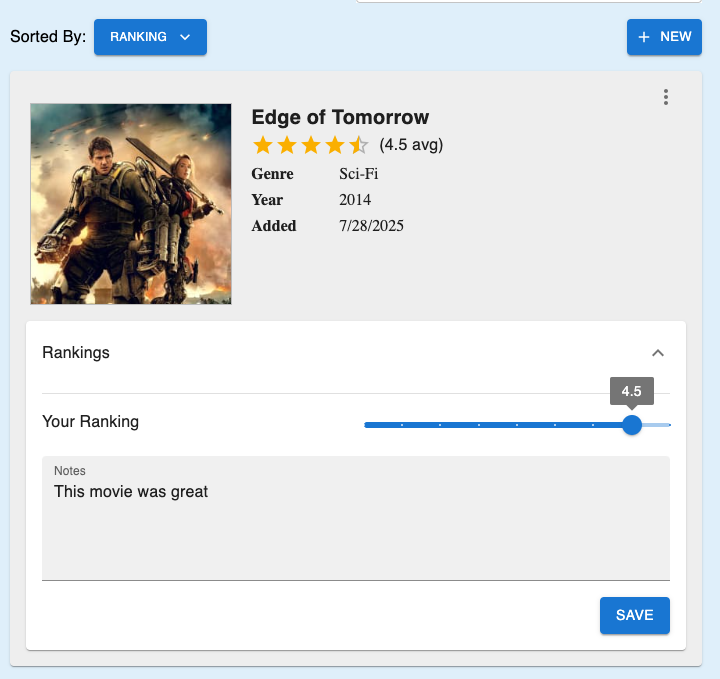Screen dimensions: 720x679
Task: Click the New button to add a movie
Action: tap(664, 37)
